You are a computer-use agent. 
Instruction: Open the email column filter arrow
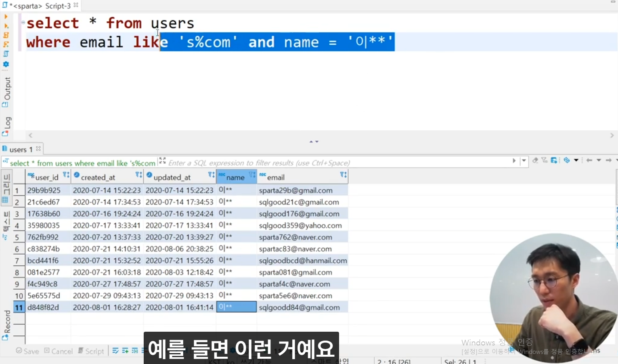[x=344, y=175]
